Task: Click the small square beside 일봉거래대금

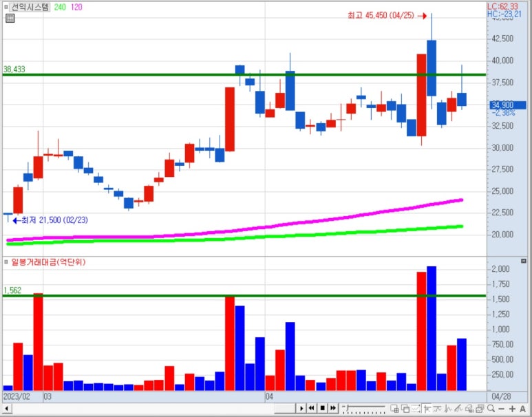Action: (x=6, y=261)
